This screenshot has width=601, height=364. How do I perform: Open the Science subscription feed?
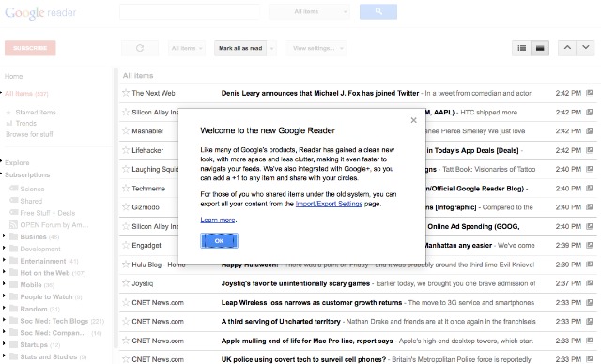32,189
